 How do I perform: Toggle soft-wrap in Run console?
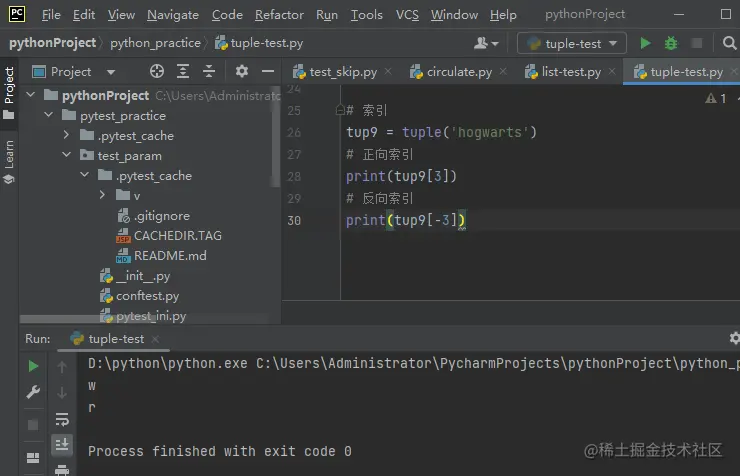[62, 419]
